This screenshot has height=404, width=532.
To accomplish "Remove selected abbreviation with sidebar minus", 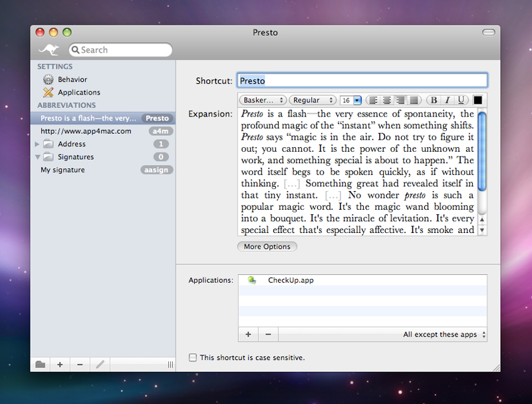I will tap(80, 365).
